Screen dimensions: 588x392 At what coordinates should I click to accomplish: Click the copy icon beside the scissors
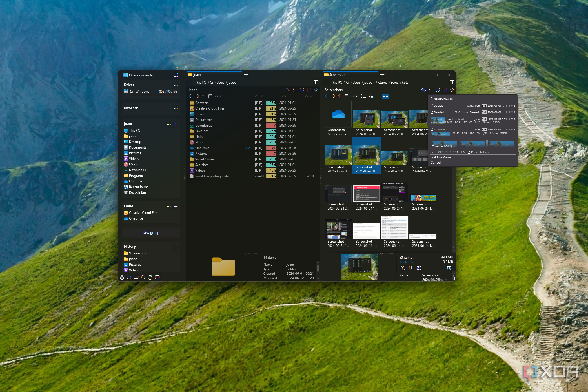click(410, 268)
